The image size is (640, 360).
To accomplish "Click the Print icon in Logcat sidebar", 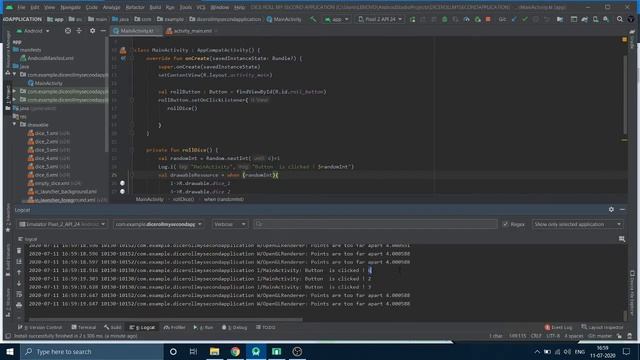I will 19,305.
